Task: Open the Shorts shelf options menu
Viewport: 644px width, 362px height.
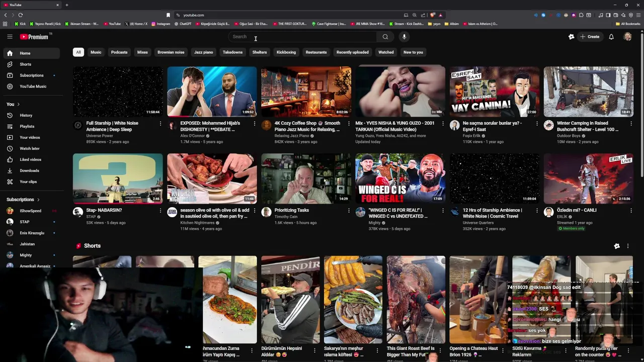Action: (x=627, y=246)
